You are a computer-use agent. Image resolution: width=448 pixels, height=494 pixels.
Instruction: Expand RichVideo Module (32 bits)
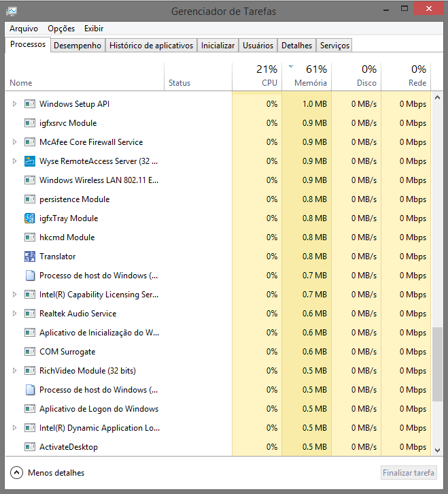pos(14,371)
